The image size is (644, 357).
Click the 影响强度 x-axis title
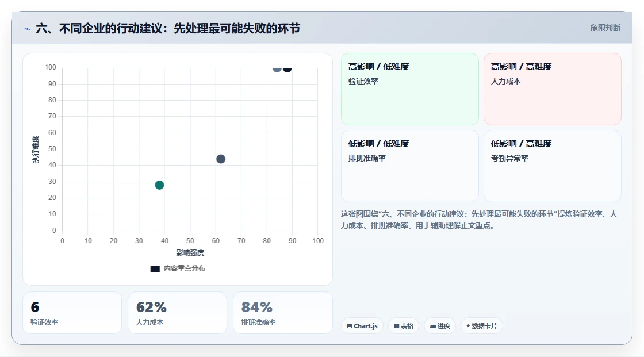[190, 252]
